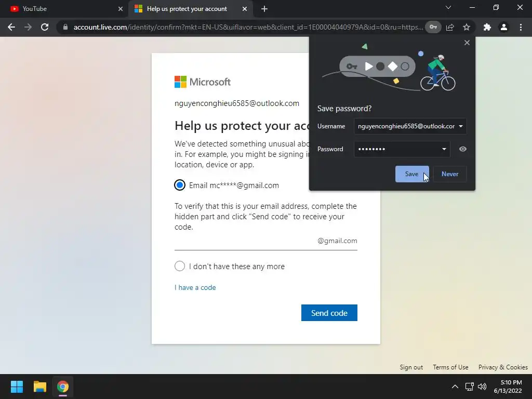532x399 pixels.
Task: Restore down the Chrome window
Action: (496, 7)
